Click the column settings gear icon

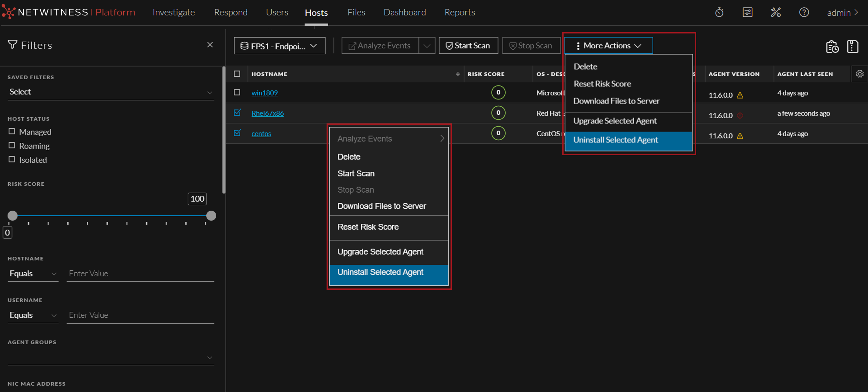point(860,74)
